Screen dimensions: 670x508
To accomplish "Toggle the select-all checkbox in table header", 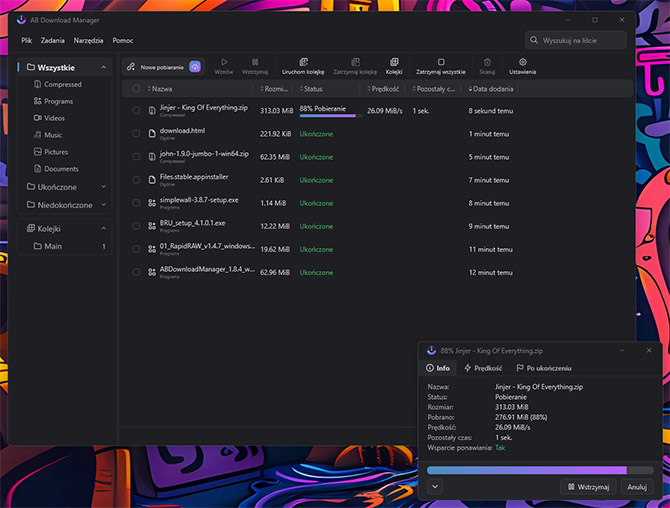I will click(136, 89).
